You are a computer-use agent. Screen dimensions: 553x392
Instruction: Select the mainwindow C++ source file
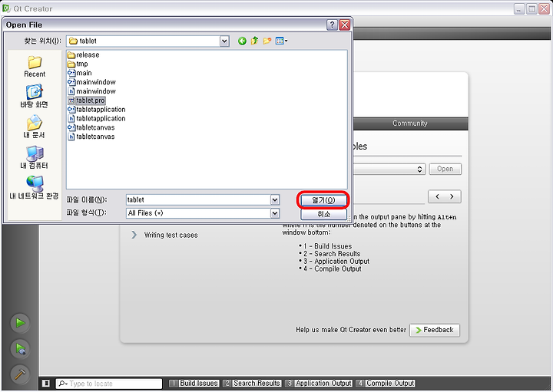[91, 82]
